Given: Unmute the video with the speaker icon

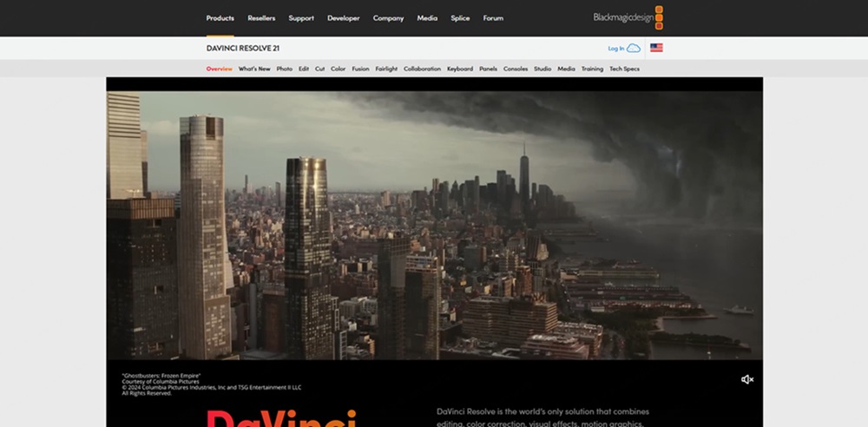Looking at the screenshot, I should [747, 379].
